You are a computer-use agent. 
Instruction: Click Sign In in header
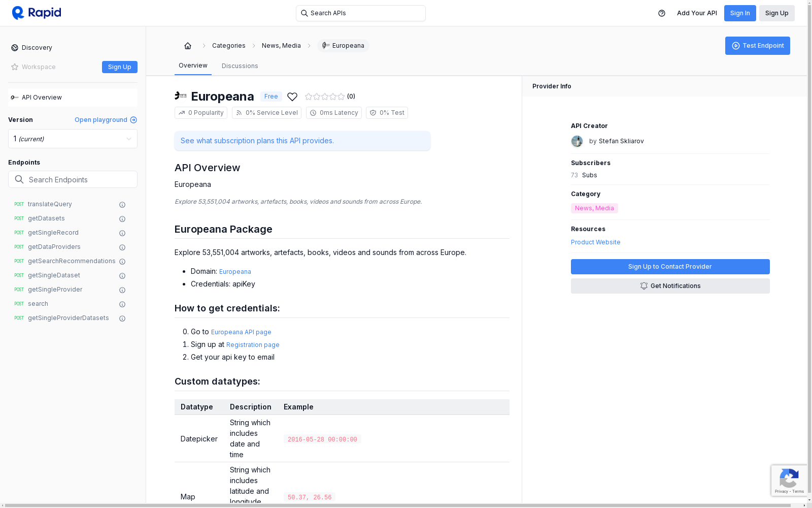pos(740,13)
